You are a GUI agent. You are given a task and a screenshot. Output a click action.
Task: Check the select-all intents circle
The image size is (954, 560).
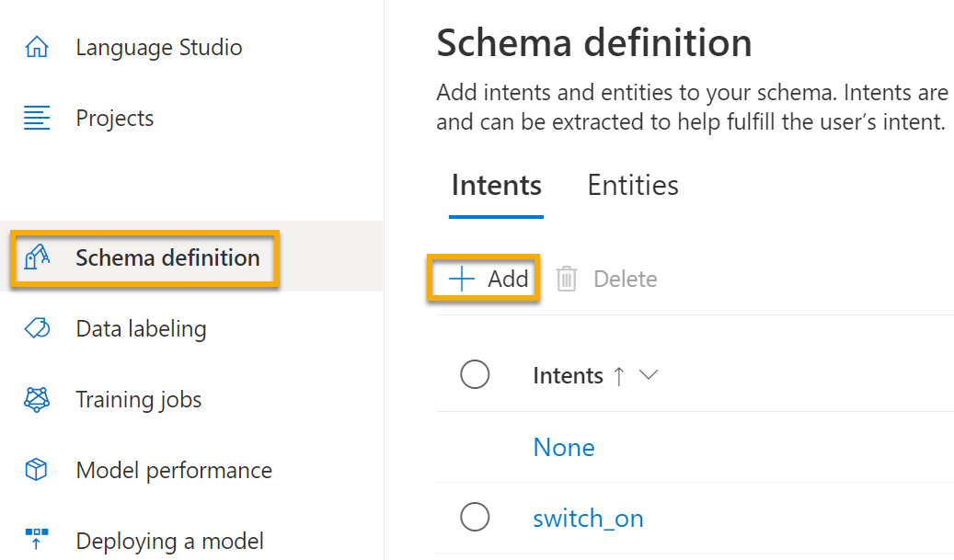(x=475, y=374)
